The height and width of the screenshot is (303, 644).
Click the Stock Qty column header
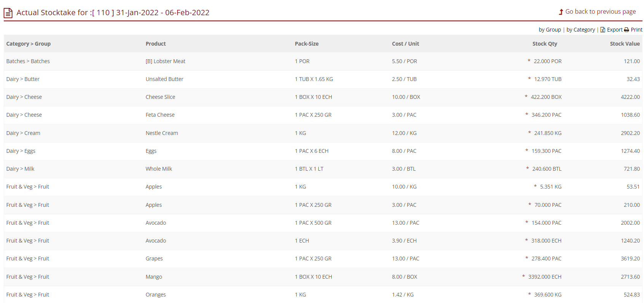click(x=544, y=44)
